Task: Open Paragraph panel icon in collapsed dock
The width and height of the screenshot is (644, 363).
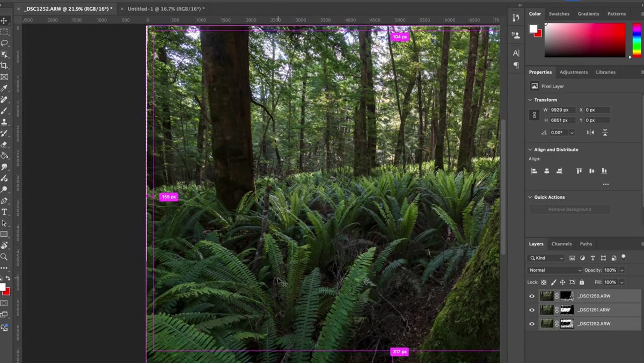Action: (516, 65)
